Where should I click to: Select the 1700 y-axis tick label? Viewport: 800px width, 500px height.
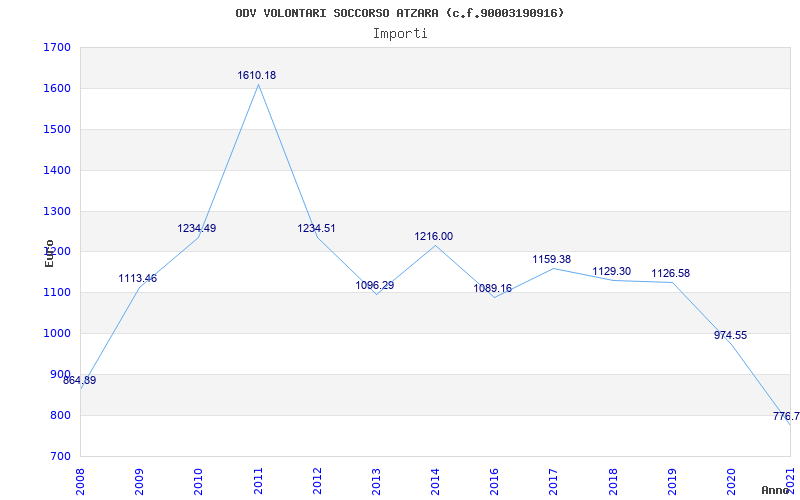pos(58,48)
